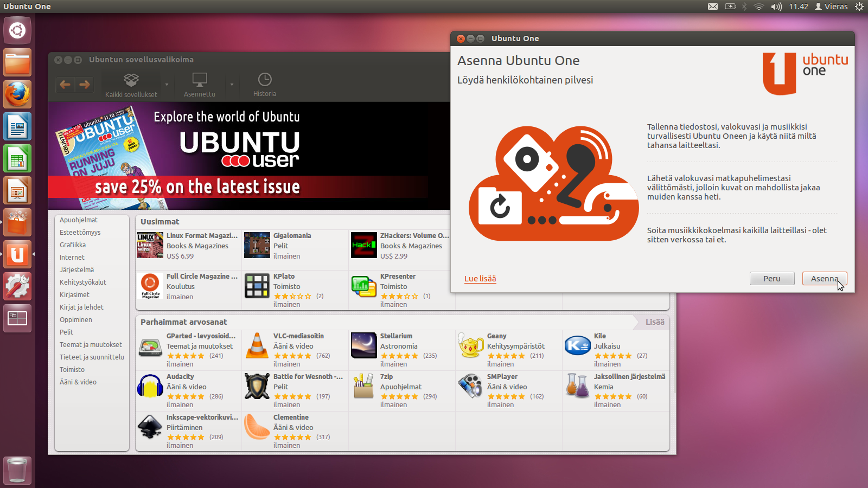Screen dimensions: 868x488
Task: Expand the Kaikki sovellukset dropdown arrow
Action: (x=167, y=85)
